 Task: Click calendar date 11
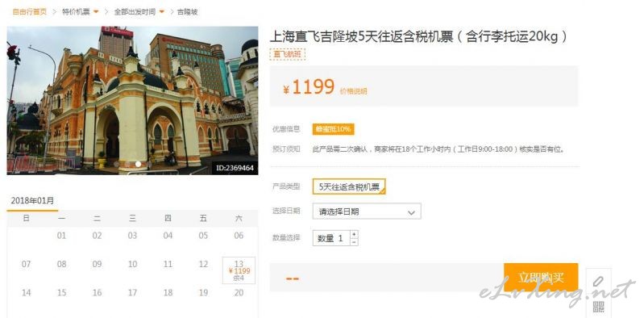[x=168, y=264]
